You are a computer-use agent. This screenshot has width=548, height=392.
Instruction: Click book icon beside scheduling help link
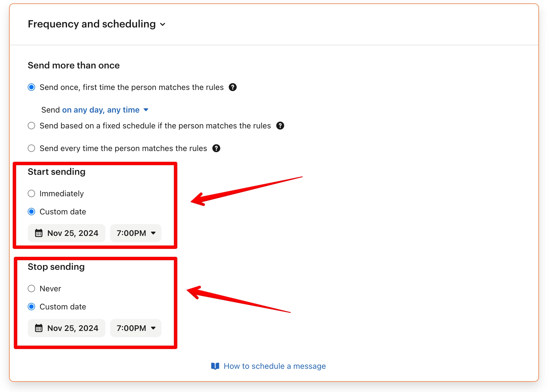point(215,366)
